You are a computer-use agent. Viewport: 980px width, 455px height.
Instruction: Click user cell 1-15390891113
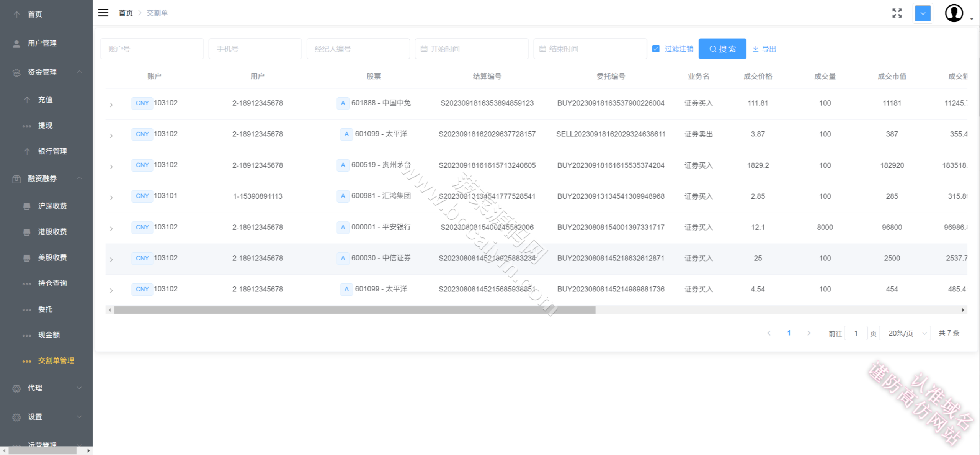coord(258,196)
